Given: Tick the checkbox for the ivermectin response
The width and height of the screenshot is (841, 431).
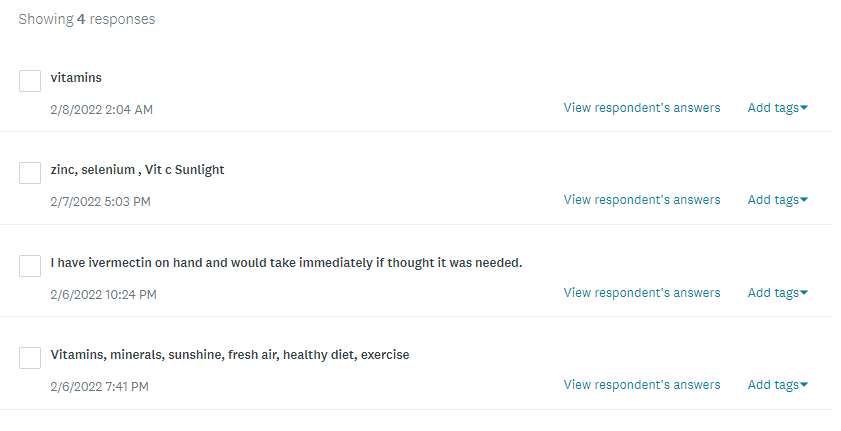Looking at the screenshot, I should (x=30, y=266).
